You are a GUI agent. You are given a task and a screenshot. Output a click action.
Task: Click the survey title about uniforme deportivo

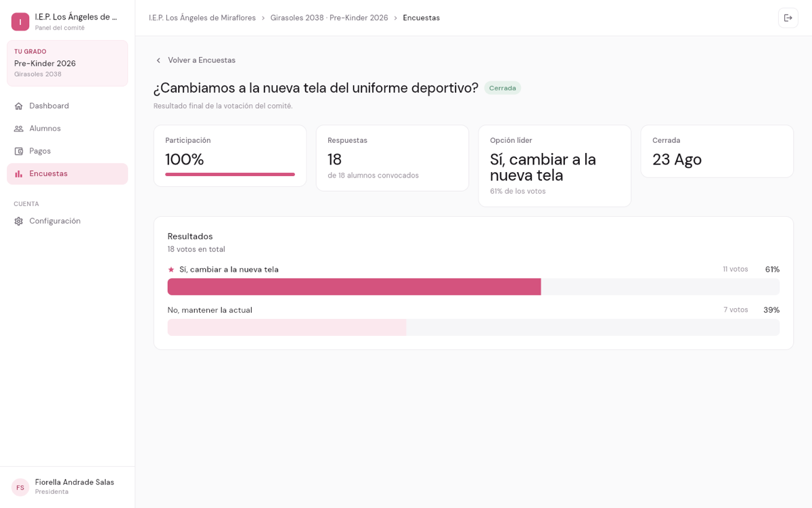(316, 88)
